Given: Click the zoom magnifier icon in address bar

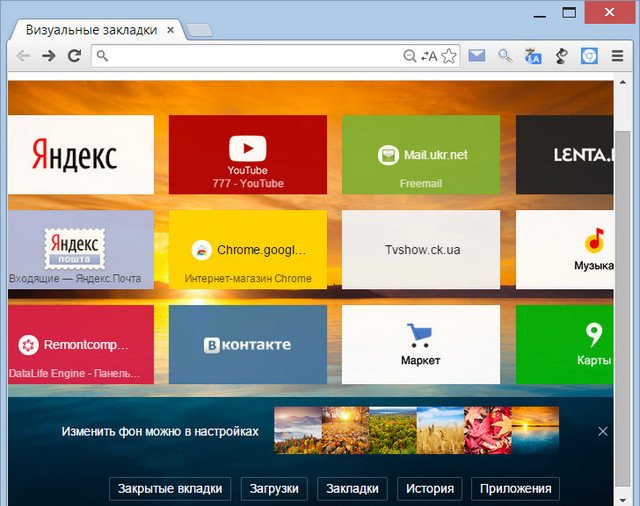Looking at the screenshot, I should pos(410,56).
